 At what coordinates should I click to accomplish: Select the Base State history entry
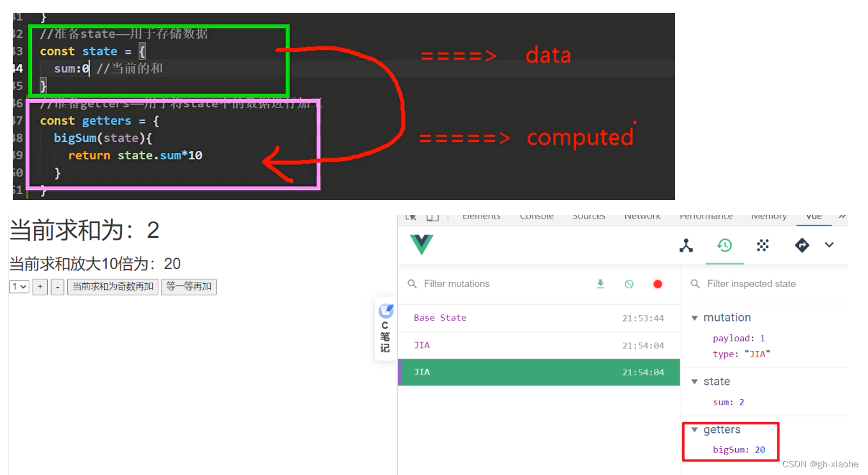(x=539, y=318)
